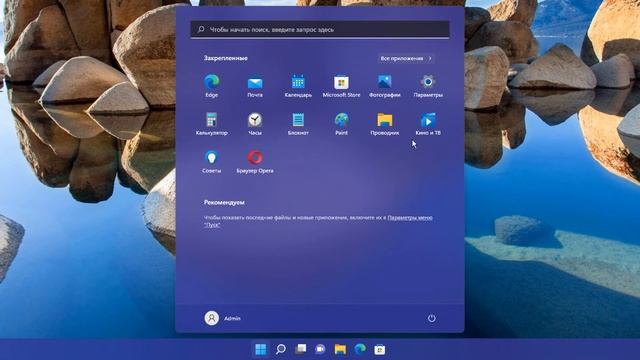Focus the Start menu search field

320,29
